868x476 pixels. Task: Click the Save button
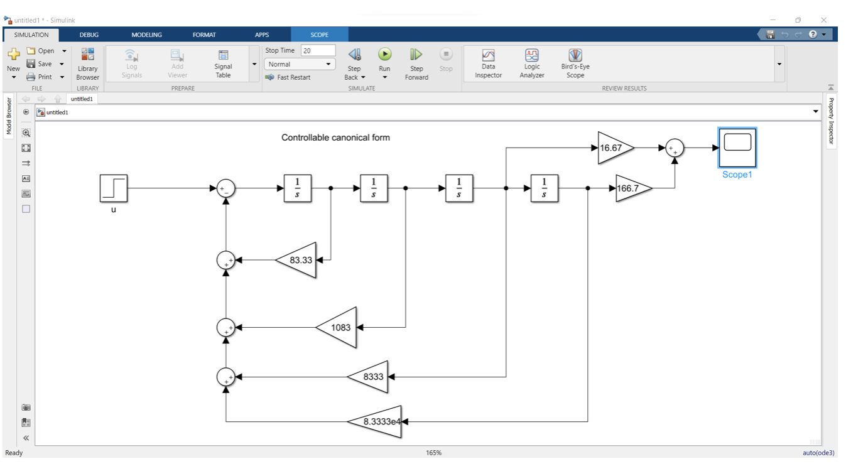(x=44, y=63)
